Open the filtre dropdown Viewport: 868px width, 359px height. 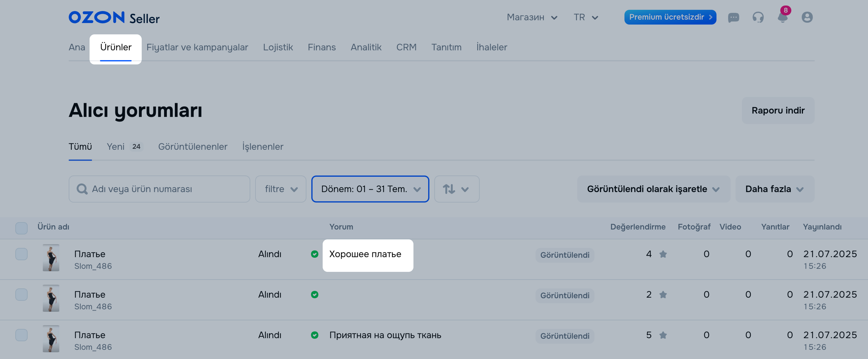[x=280, y=189]
